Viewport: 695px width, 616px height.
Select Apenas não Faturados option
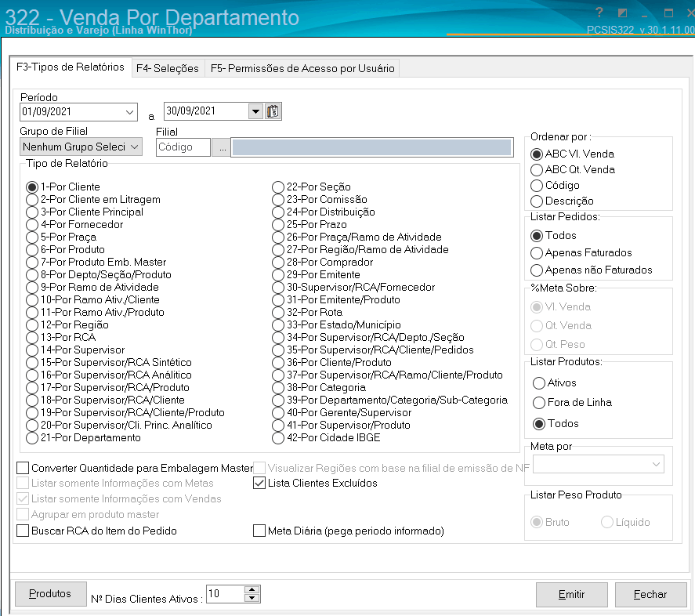tap(536, 270)
